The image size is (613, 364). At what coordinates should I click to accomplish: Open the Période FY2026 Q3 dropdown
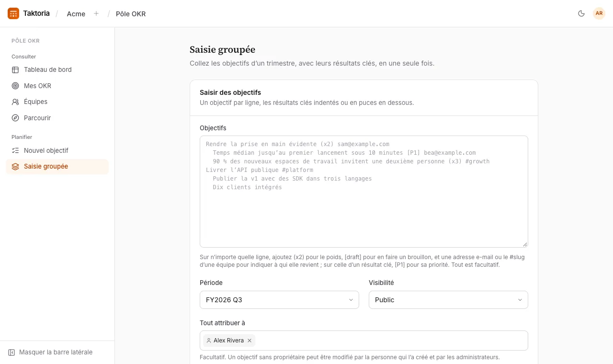coord(279,300)
